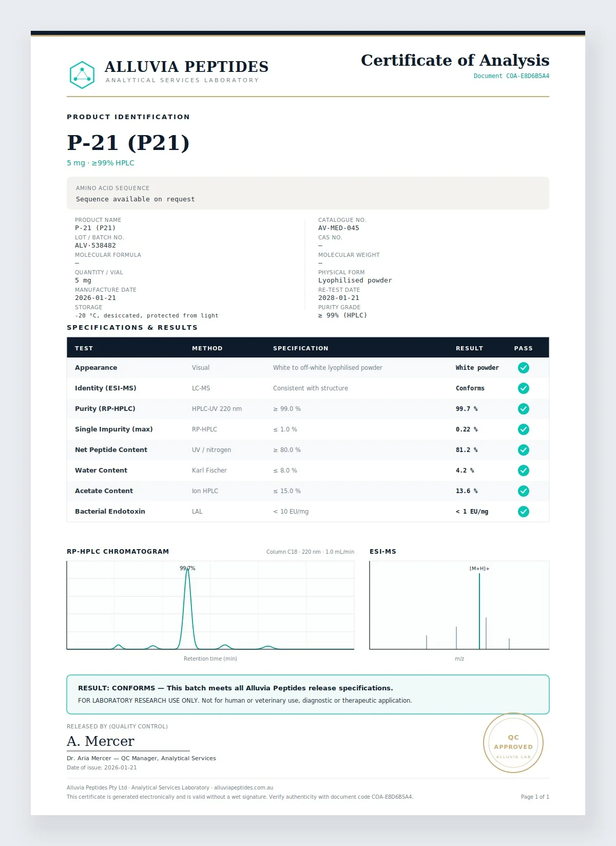Click the pass checkmark for Water Content
Image resolution: width=616 pixels, height=846 pixels.
coord(523,471)
